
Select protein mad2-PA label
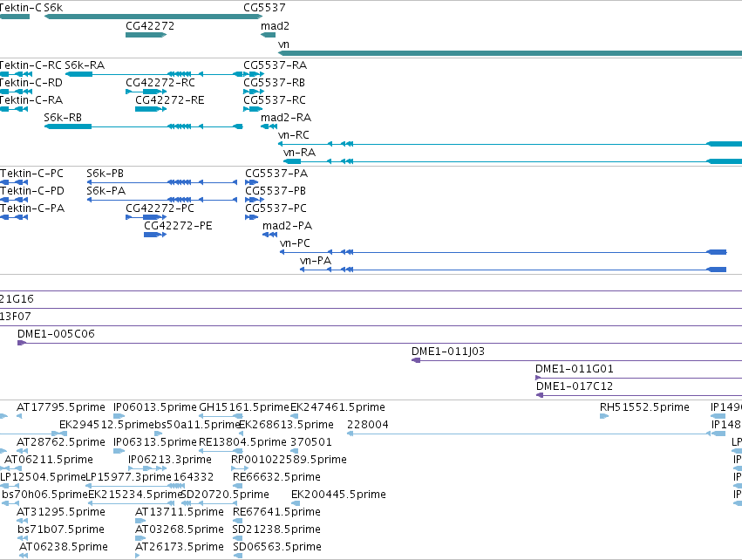coord(287,226)
